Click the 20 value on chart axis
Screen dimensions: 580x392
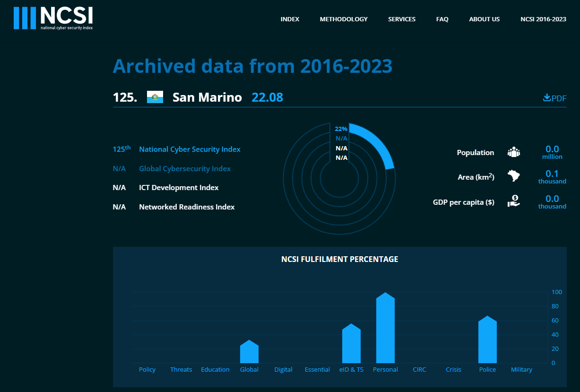[555, 349]
